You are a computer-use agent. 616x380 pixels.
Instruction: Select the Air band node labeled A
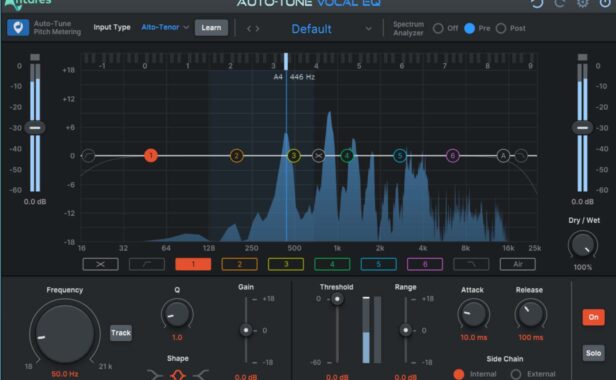coord(503,156)
